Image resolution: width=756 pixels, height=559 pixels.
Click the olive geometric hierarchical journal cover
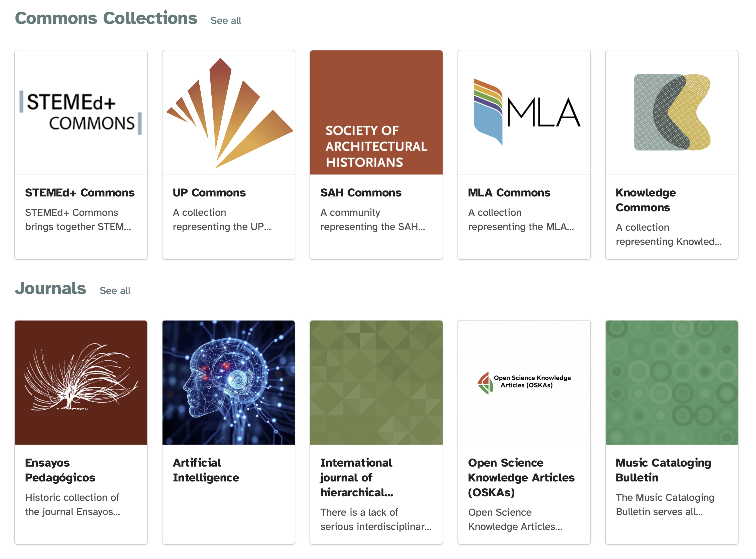coord(376,382)
